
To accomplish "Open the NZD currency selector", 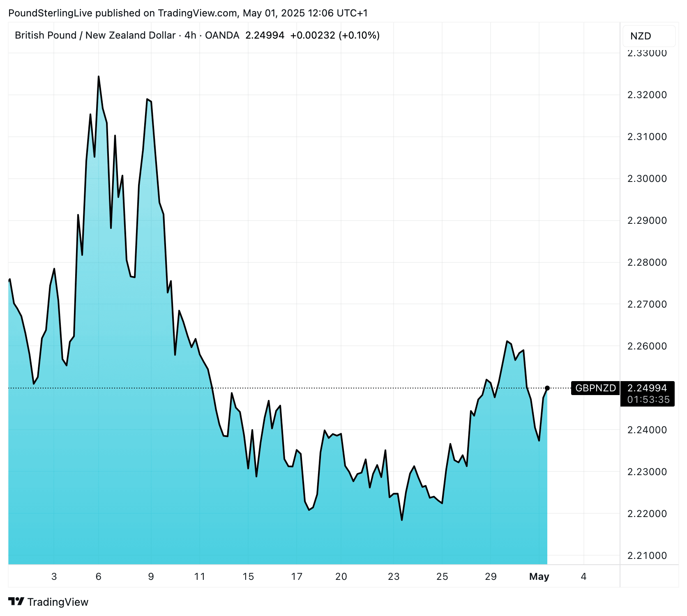I will pyautogui.click(x=648, y=36).
